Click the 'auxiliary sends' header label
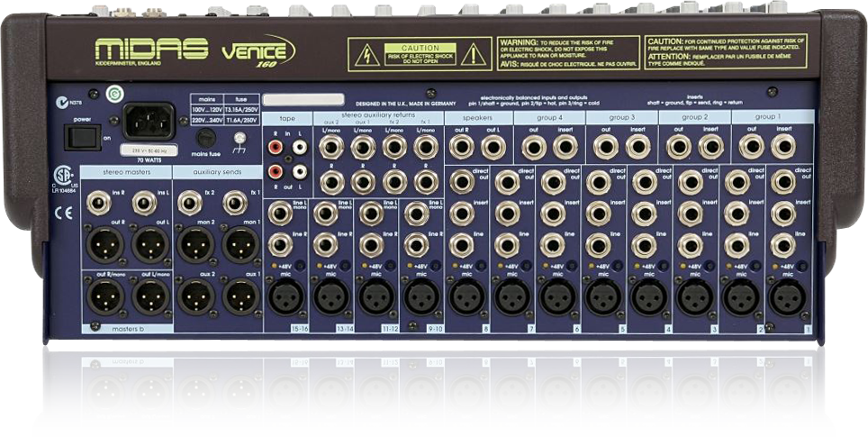 pyautogui.click(x=218, y=172)
